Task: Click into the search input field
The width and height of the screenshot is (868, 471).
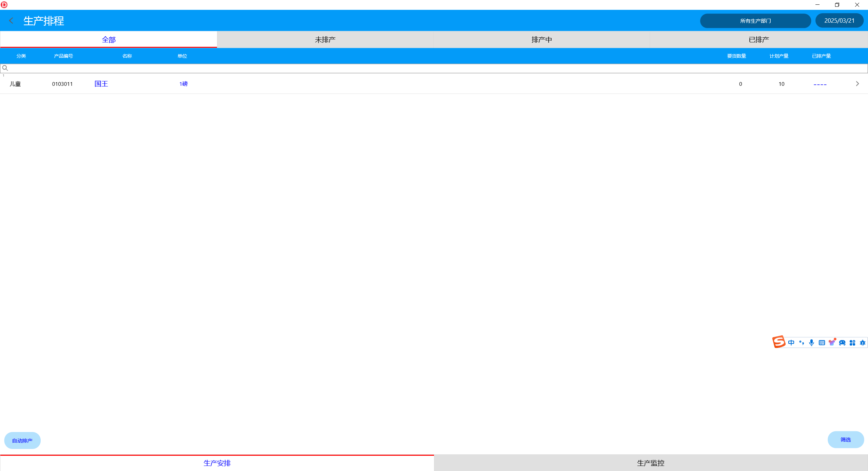Action: click(434, 68)
